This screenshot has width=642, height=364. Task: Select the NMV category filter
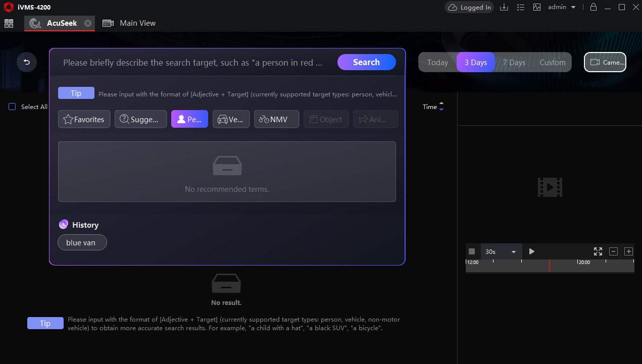coord(276,119)
